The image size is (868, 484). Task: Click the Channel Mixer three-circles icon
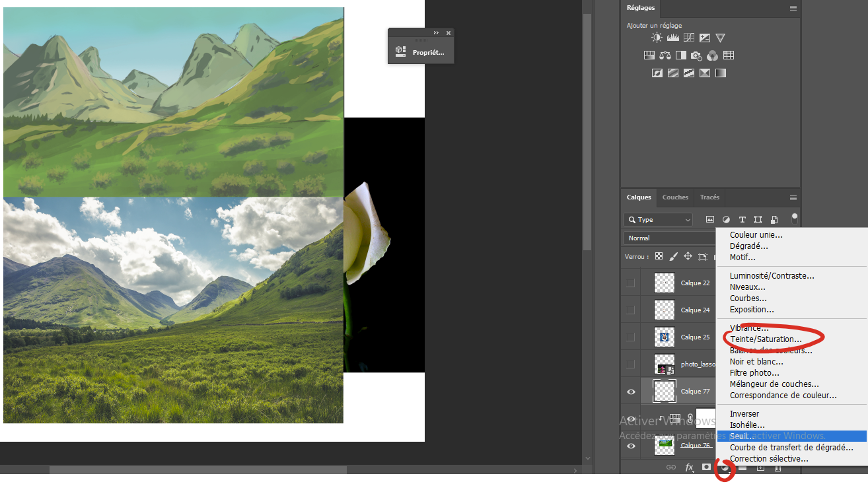(x=712, y=55)
